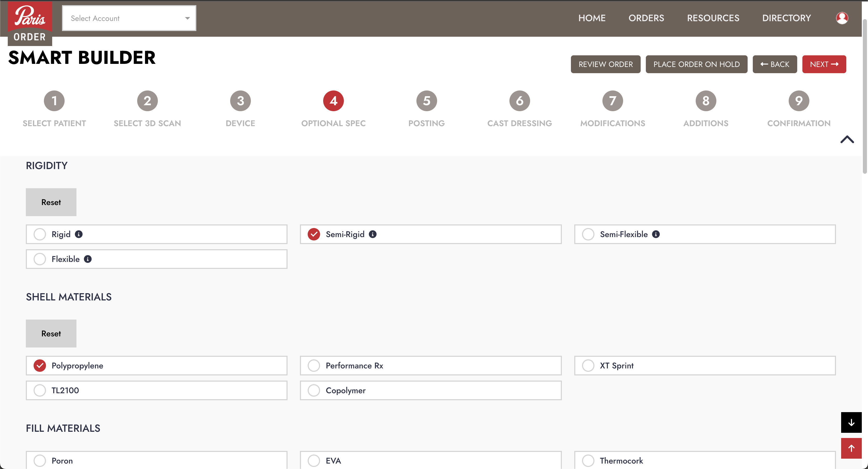
Task: Open the user profile icon
Action: coord(842,18)
